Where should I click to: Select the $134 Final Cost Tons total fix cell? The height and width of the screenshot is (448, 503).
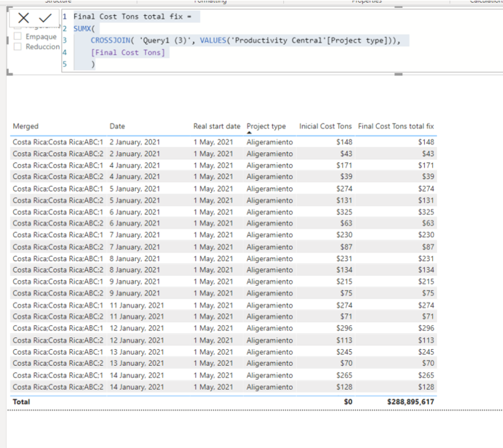426,270
